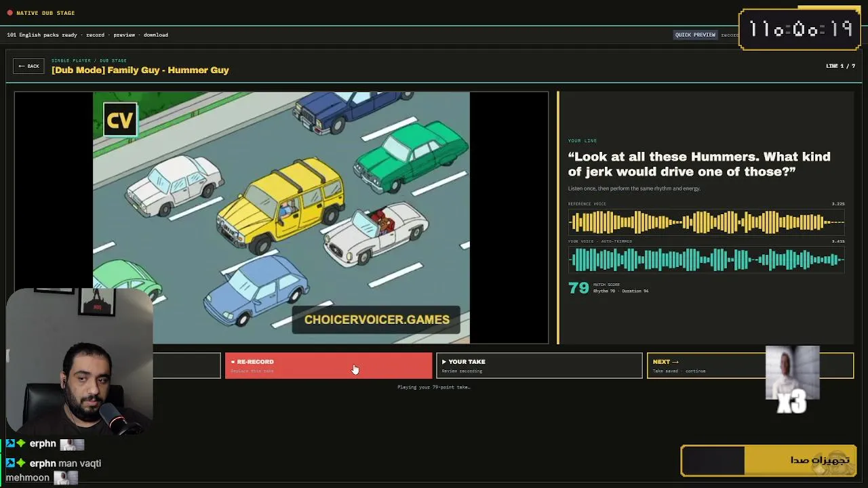The width and height of the screenshot is (868, 488).
Task: Select the Quick Preview tab
Action: 695,35
